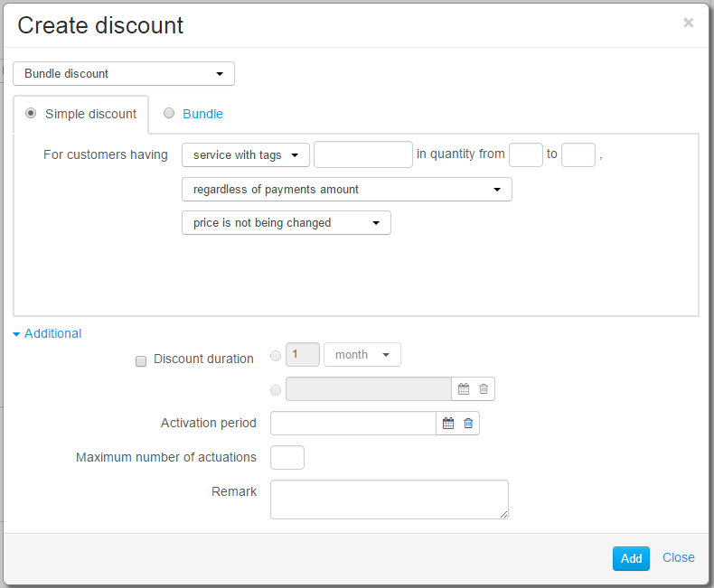Collapse Additional section via triangle arrow
714x588 pixels.
[16, 334]
